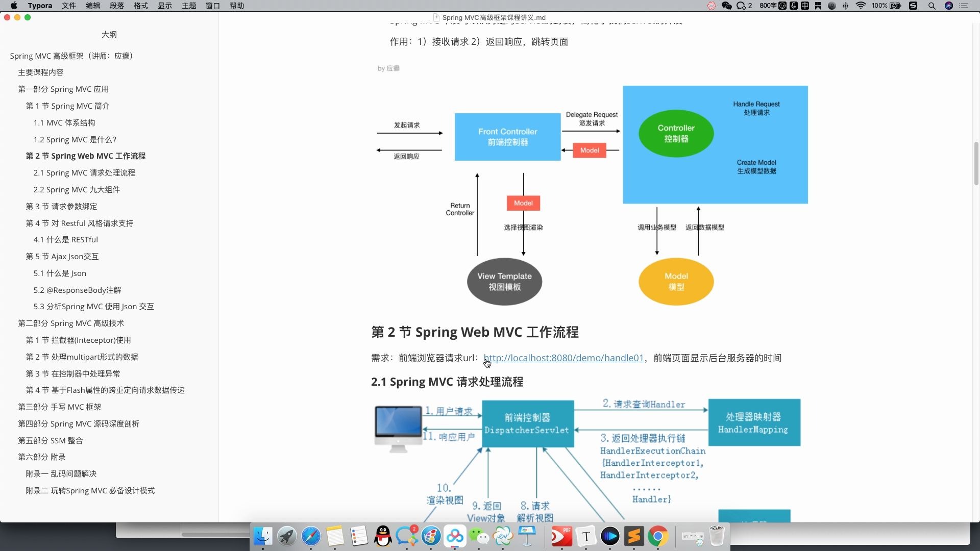Screen dimensions: 980x551
Task: Open PDF Expert from the Dock
Action: coord(561,536)
